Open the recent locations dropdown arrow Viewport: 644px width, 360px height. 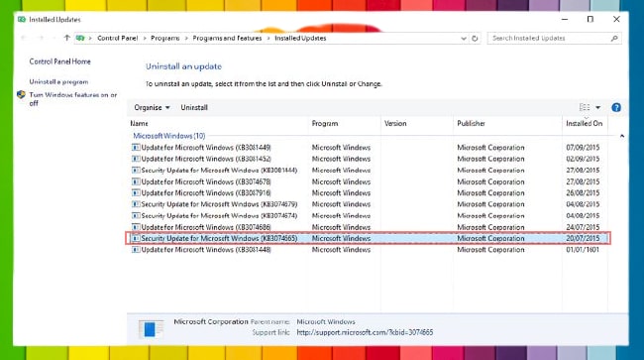(54, 39)
